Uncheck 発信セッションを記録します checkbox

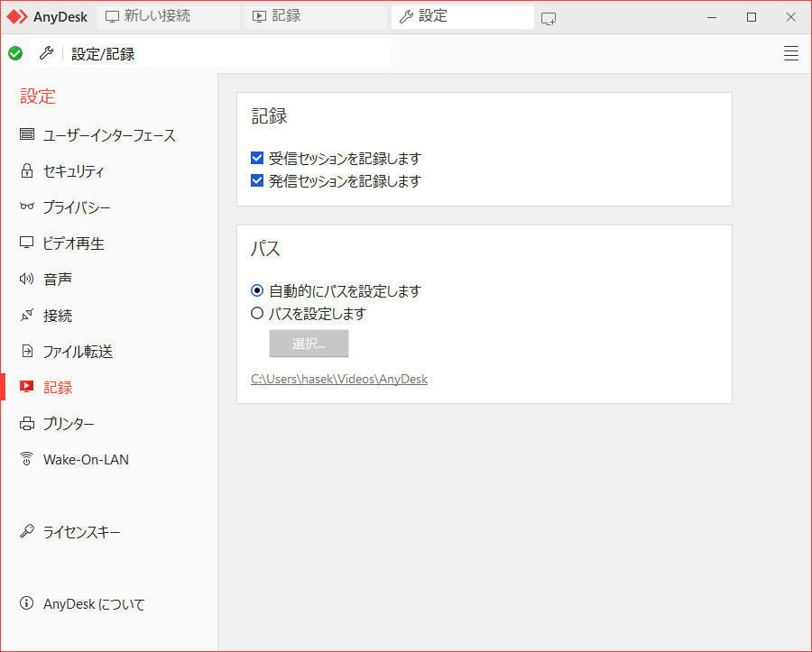pyautogui.click(x=257, y=180)
